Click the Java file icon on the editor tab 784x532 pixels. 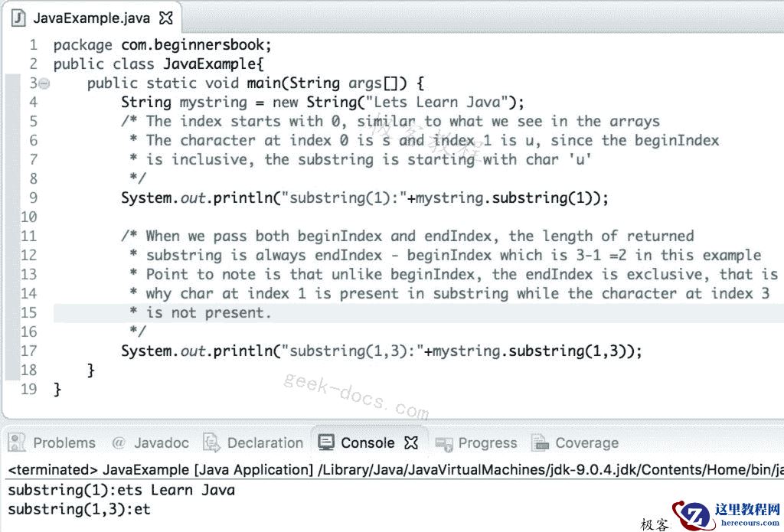[18, 17]
